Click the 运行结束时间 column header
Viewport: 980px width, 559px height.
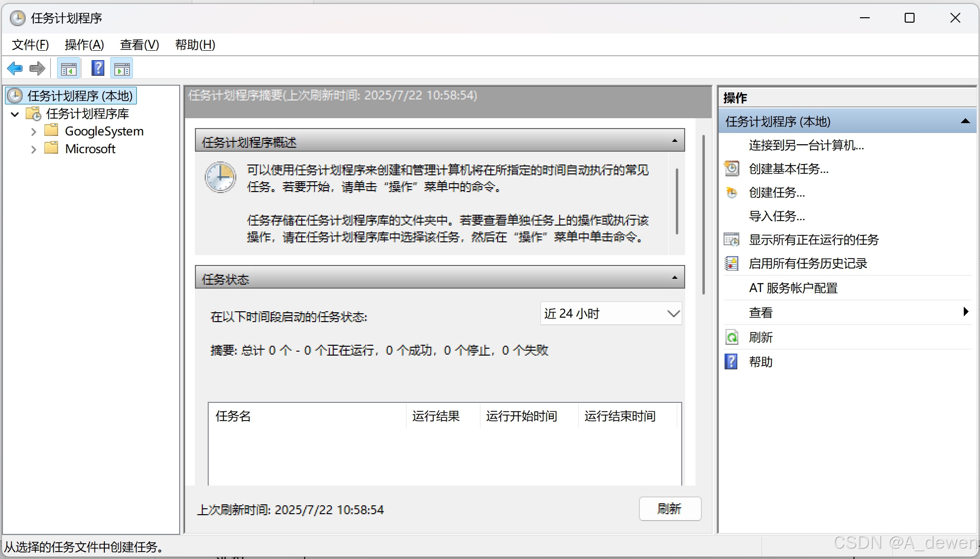(x=628, y=416)
